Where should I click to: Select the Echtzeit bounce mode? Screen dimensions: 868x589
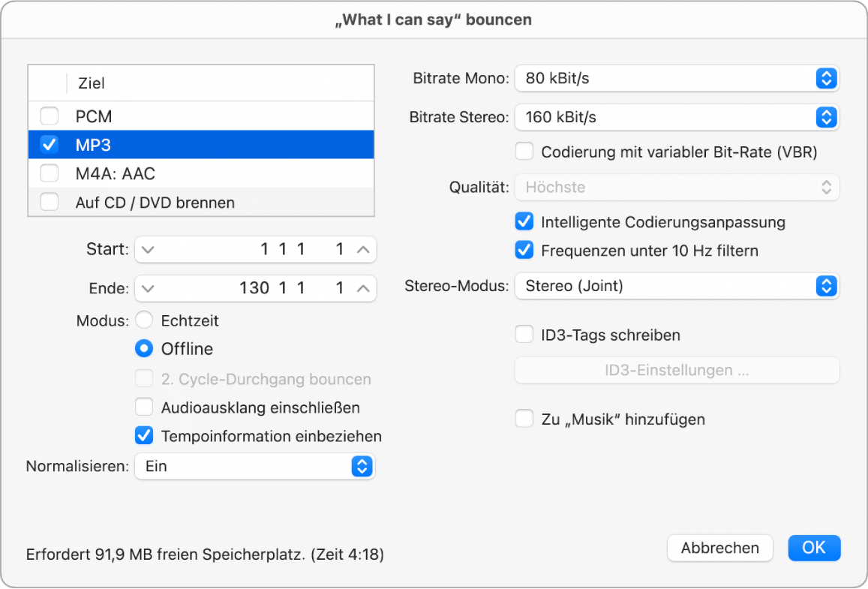coord(143,320)
